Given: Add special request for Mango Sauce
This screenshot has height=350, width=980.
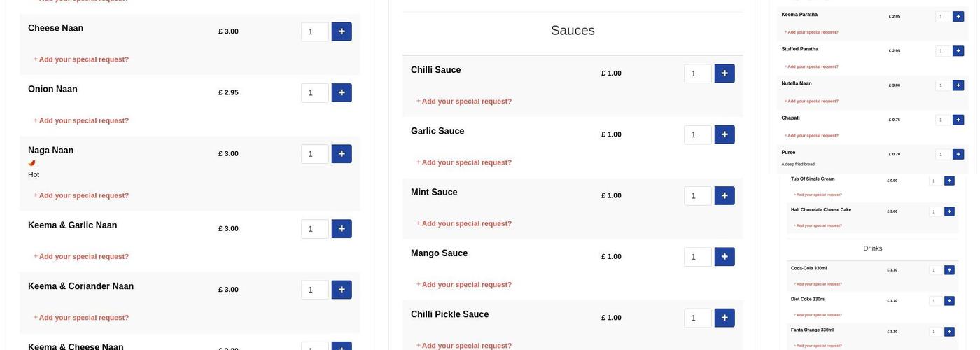Looking at the screenshot, I should click(x=466, y=285).
